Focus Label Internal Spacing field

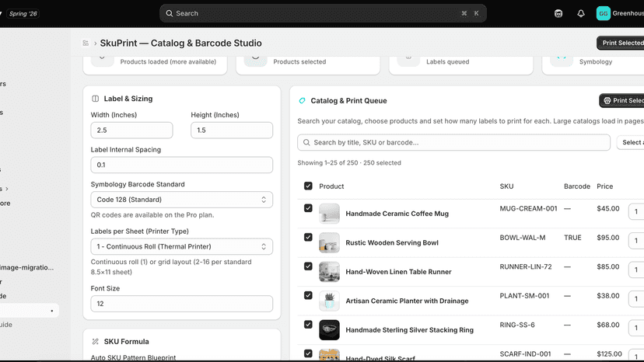(181, 165)
